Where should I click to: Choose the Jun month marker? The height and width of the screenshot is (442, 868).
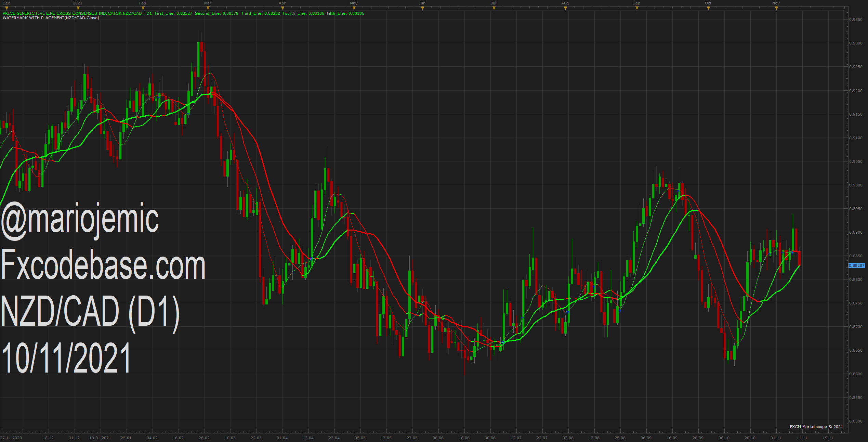(422, 8)
